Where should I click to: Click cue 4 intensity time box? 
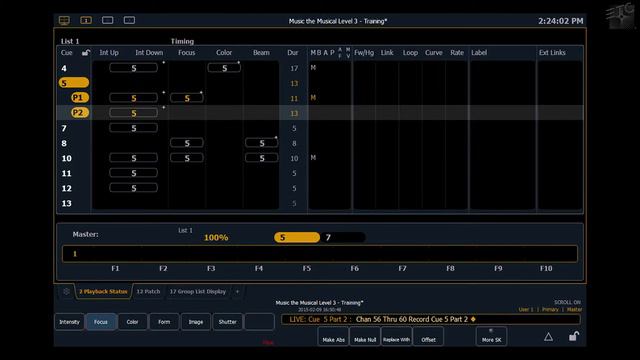[133, 68]
